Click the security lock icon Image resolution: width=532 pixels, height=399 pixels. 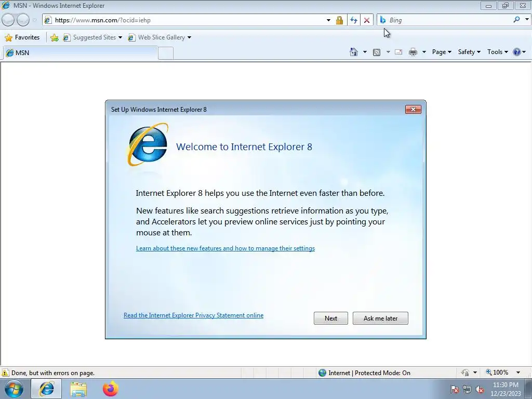[339, 20]
